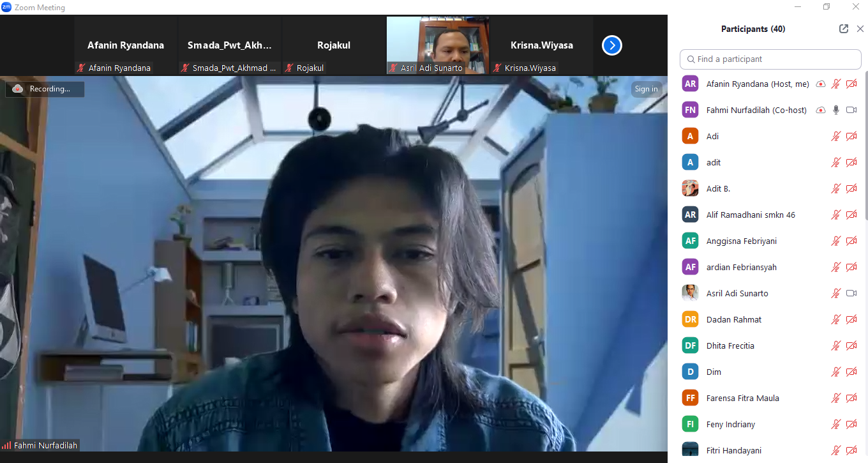Click video-off icon for adit
Image resolution: width=868 pixels, height=463 pixels.
(851, 162)
